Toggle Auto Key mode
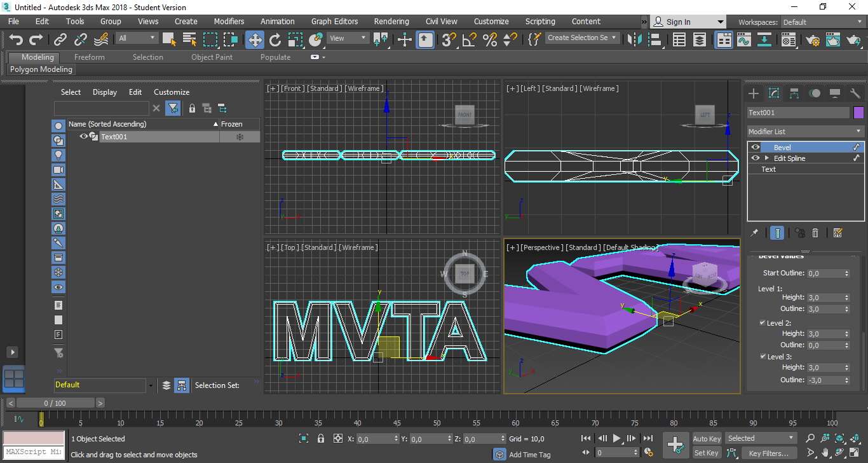 [x=707, y=439]
